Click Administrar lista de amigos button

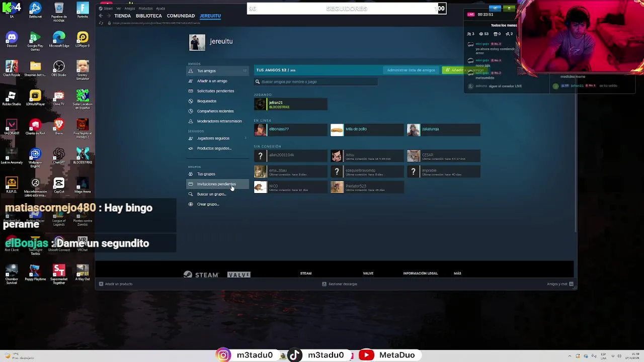[x=411, y=70]
